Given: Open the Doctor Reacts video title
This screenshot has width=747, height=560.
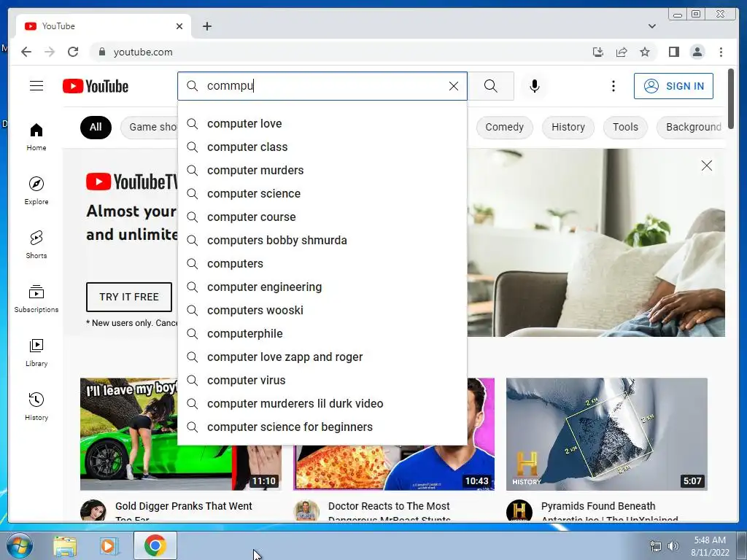Looking at the screenshot, I should pyautogui.click(x=390, y=511).
